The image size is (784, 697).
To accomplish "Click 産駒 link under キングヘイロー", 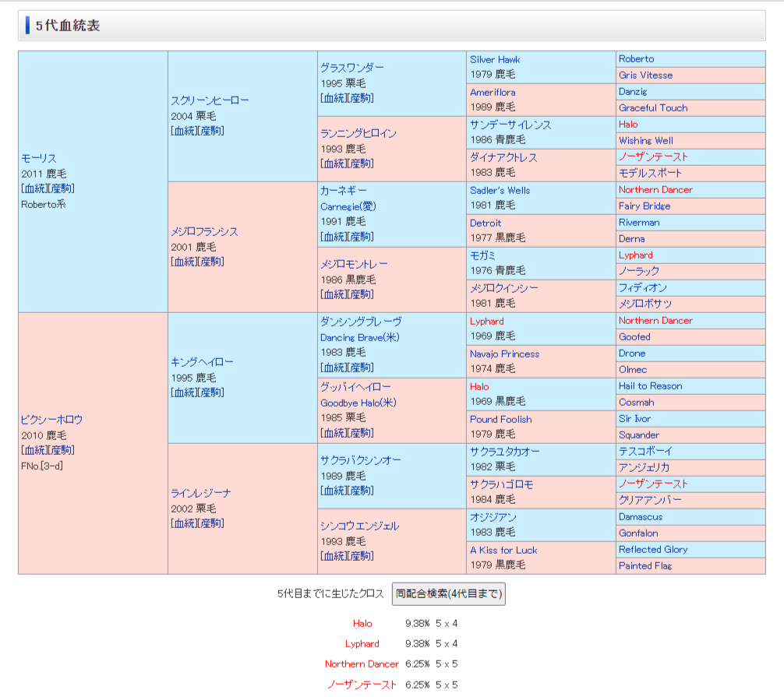I will coord(211,393).
